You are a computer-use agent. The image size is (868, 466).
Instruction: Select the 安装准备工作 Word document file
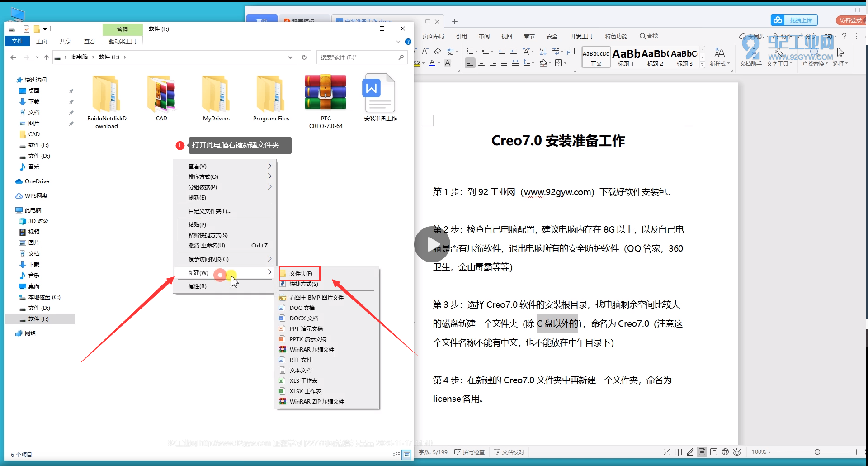[x=380, y=93]
